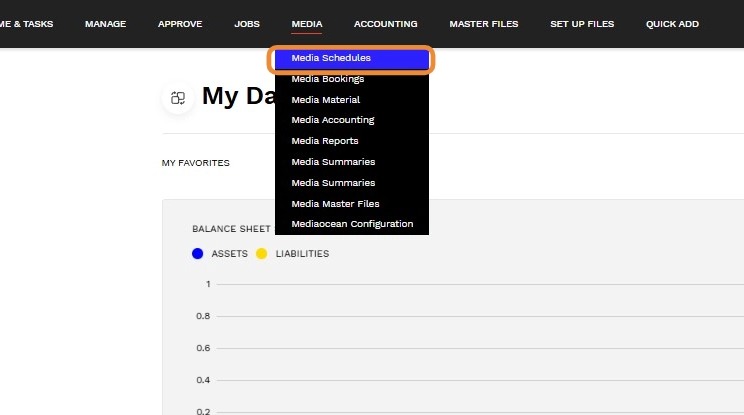
Task: Open the Jobs menu
Action: pos(247,24)
